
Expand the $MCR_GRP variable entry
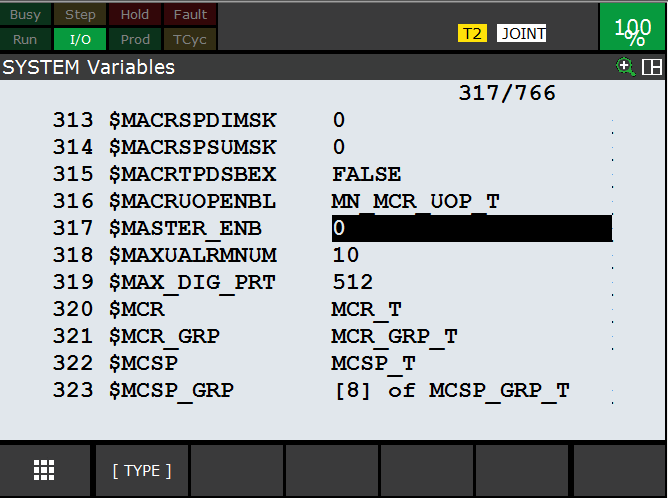click(x=394, y=336)
